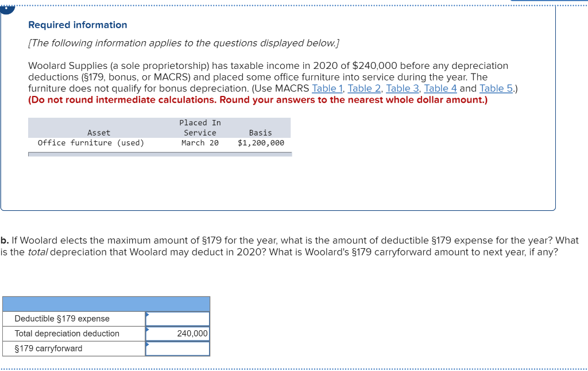This screenshot has width=588, height=371.
Task: Open MACRS Table 4 link
Action: coord(440,88)
